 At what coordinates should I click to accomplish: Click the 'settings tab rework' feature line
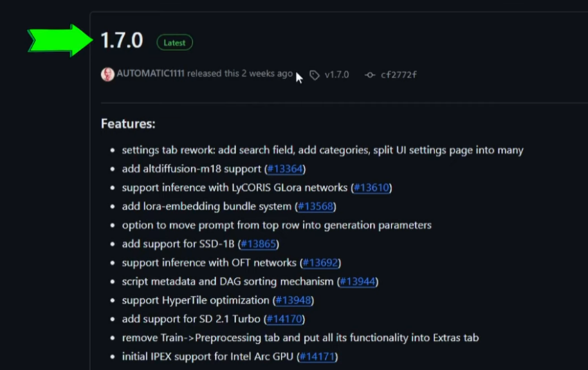tap(322, 150)
